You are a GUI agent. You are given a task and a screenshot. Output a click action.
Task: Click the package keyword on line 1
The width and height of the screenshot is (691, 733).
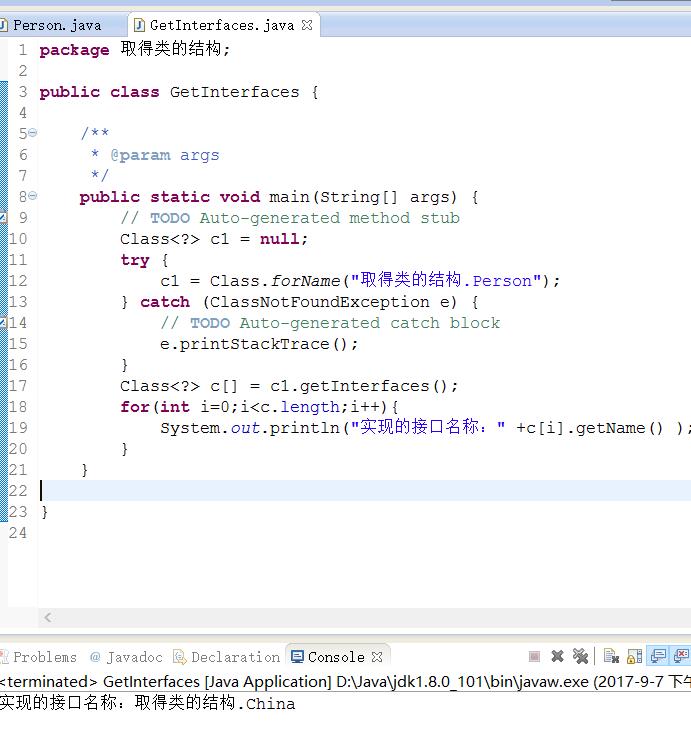(74, 50)
